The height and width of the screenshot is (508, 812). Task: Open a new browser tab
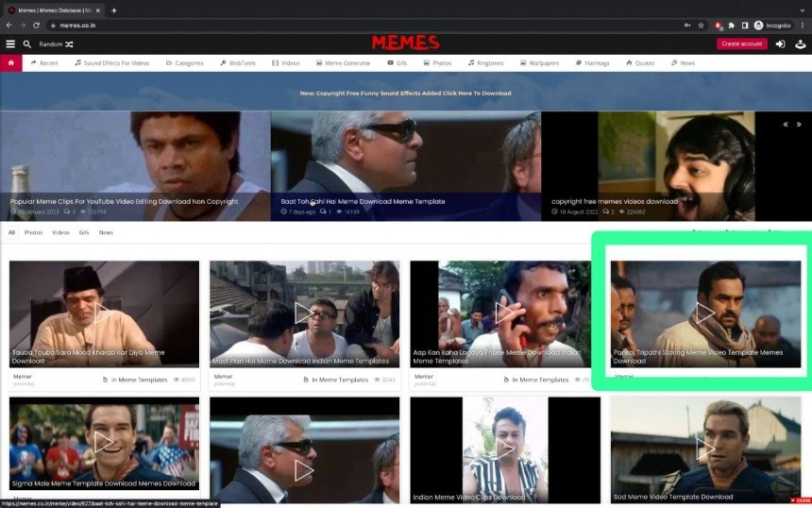(x=114, y=10)
